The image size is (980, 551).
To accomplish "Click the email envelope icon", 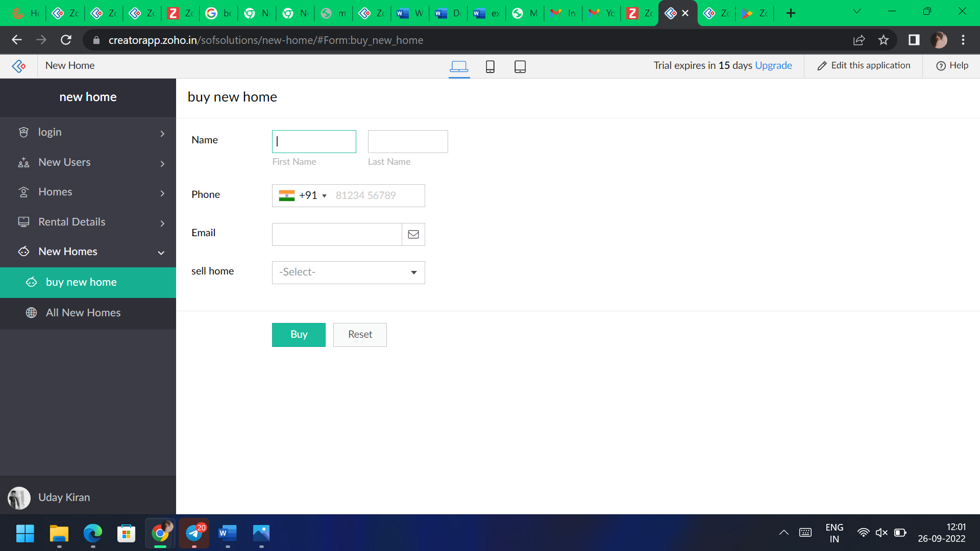I will pos(413,234).
